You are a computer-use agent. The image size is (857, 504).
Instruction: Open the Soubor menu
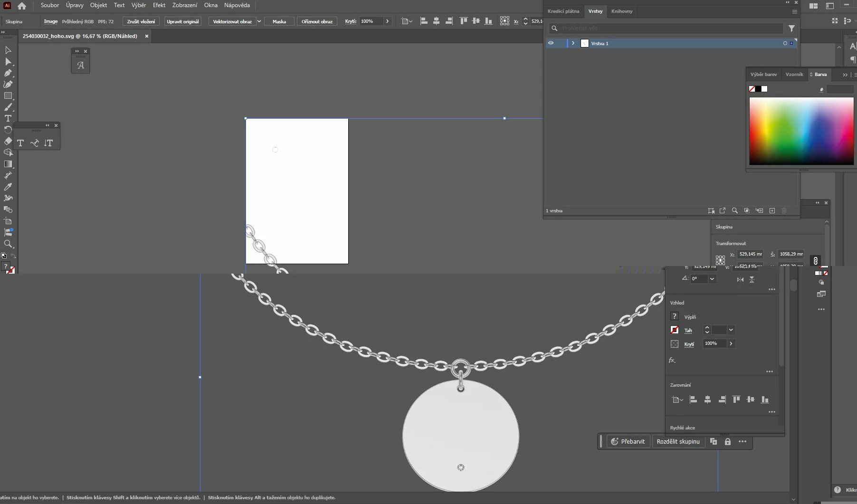(x=50, y=5)
